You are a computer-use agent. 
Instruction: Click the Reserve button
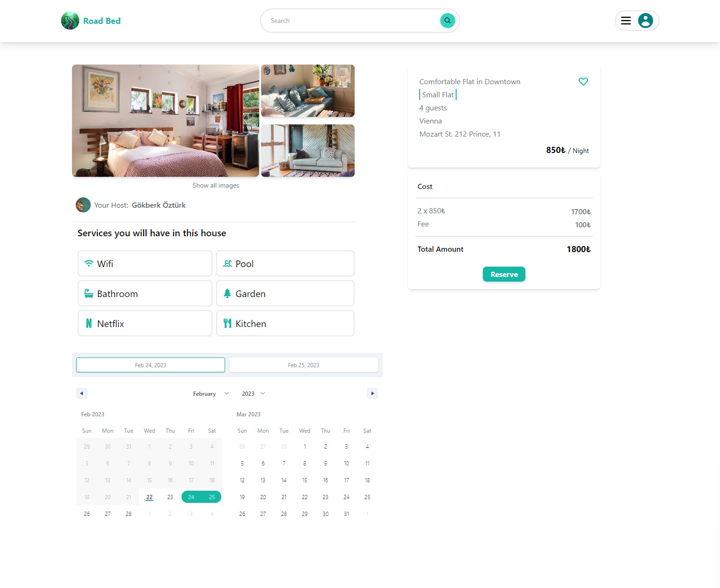[504, 274]
